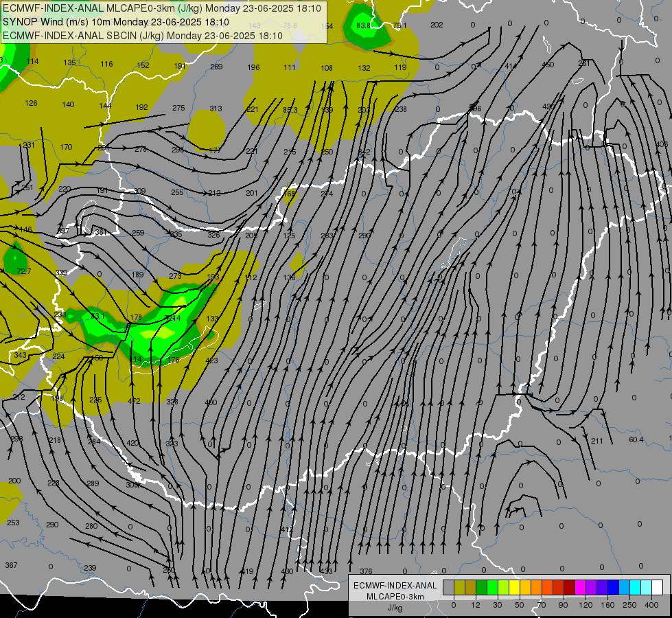The width and height of the screenshot is (672, 618).
Task: Click the legend's 120 tick label
Action: click(586, 605)
